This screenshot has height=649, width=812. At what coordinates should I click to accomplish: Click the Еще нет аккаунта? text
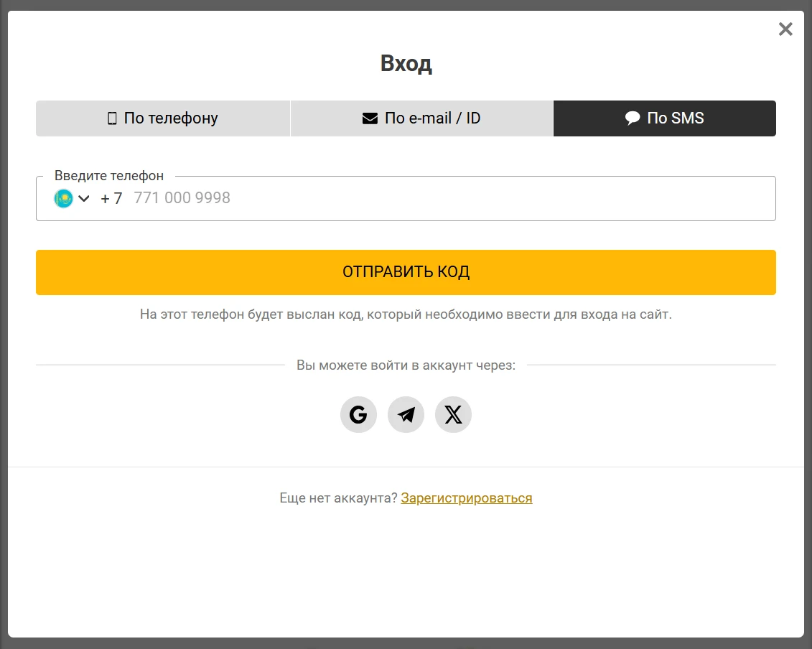pyautogui.click(x=339, y=498)
